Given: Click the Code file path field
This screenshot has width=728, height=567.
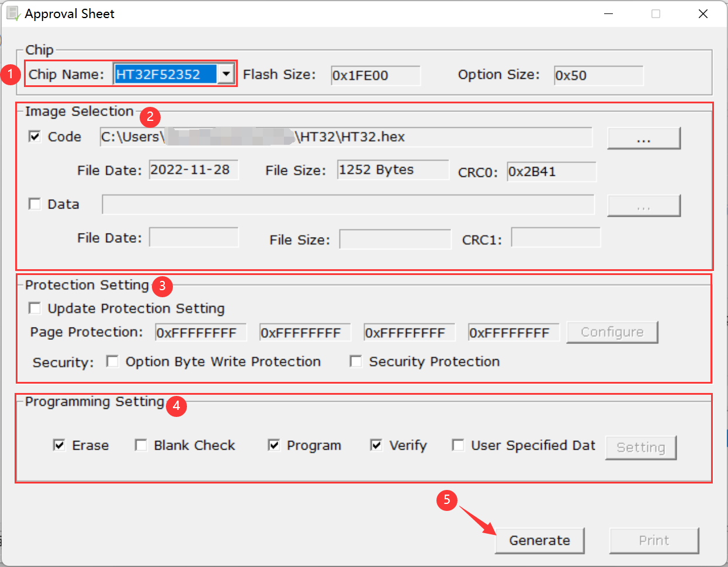Looking at the screenshot, I should (345, 137).
